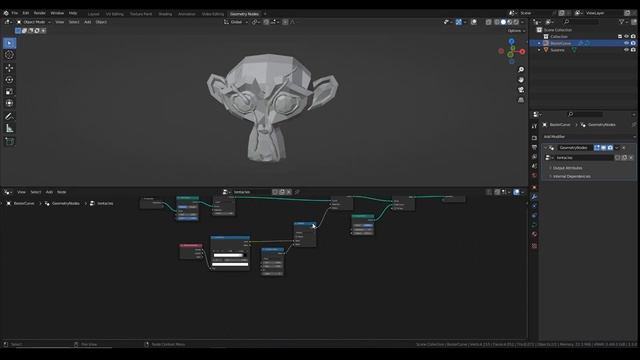640x360 pixels.
Task: Open the Render properties tab
Action: pos(534,138)
